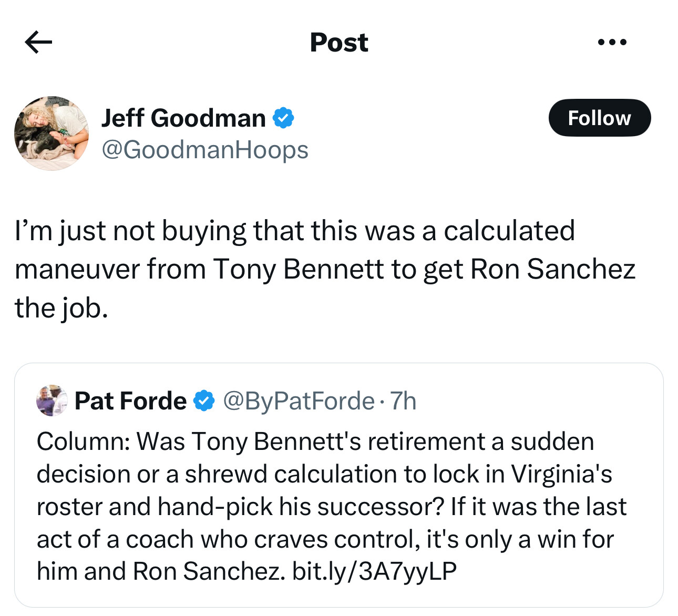Click the 7h timestamp on quoted post
Image resolution: width=678 pixels, height=616 pixels.
403,401
